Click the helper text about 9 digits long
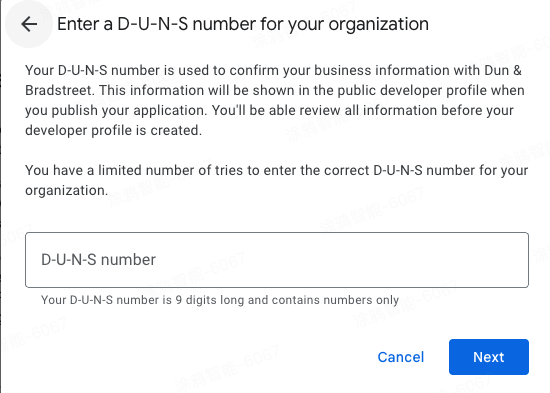Viewport: 550px width, 393px height. 220,300
